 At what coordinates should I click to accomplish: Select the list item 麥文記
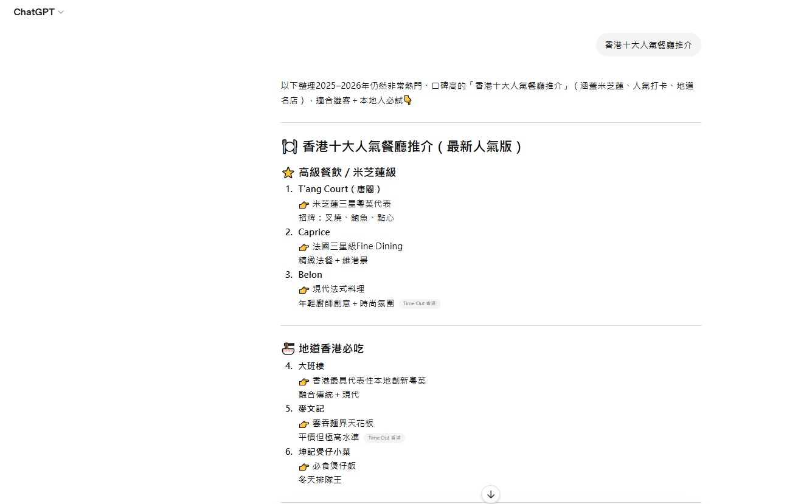point(311,409)
